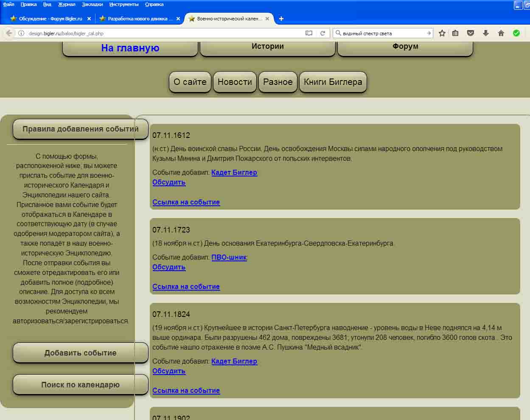Click the ПВО-шник author link
The width and height of the screenshot is (530, 420).
click(229, 257)
